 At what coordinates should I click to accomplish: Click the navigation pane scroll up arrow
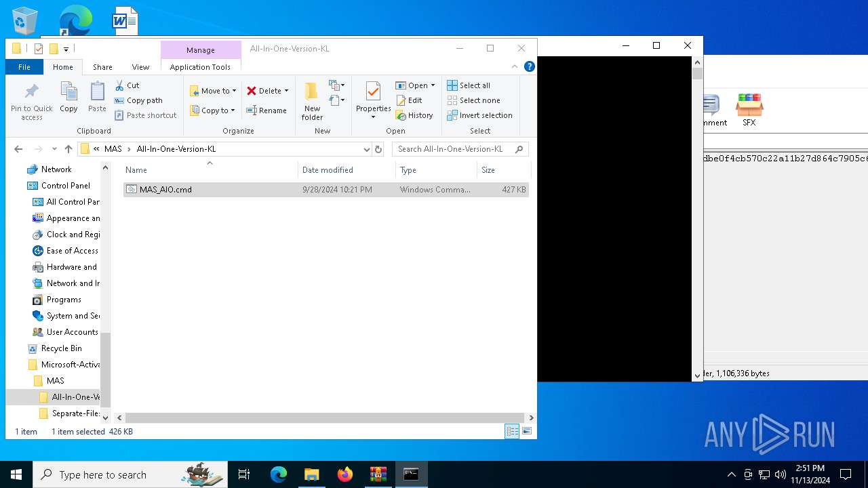click(x=105, y=167)
